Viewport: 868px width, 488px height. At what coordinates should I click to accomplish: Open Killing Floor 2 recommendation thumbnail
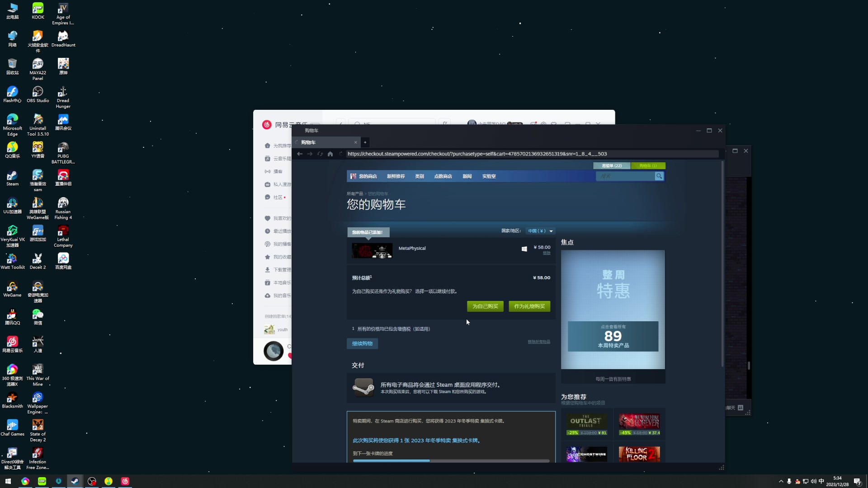click(639, 454)
